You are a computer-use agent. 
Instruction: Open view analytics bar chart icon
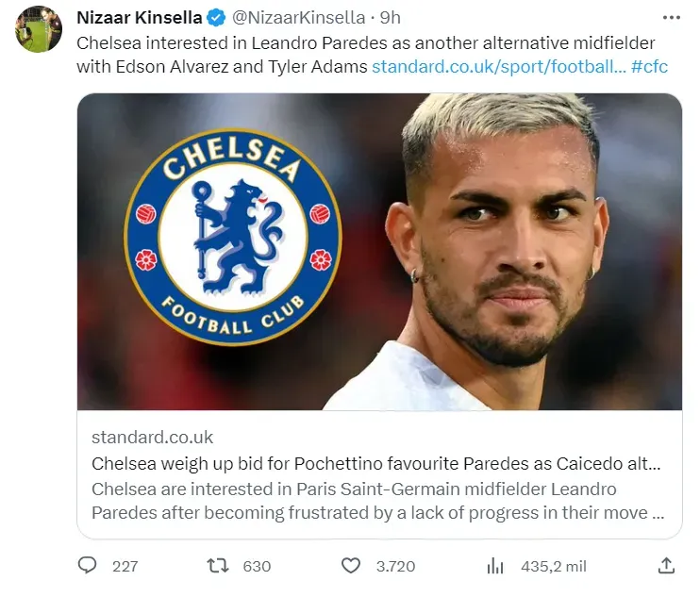494,566
